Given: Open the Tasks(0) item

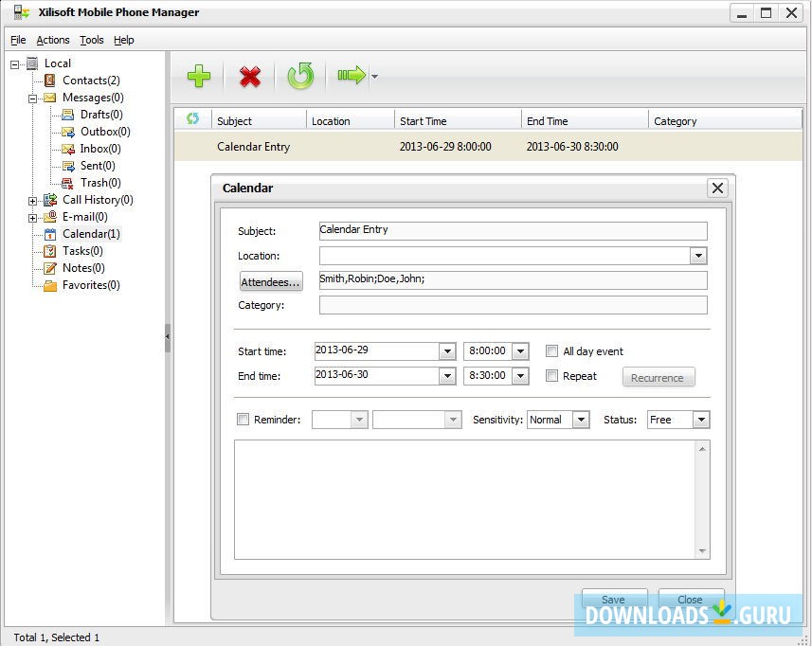Looking at the screenshot, I should tap(82, 251).
